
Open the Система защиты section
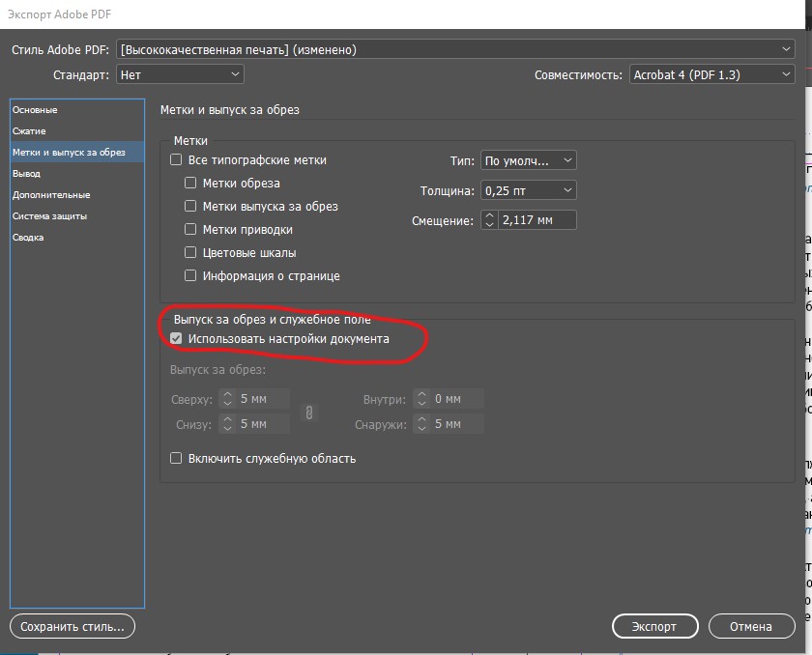77,215
